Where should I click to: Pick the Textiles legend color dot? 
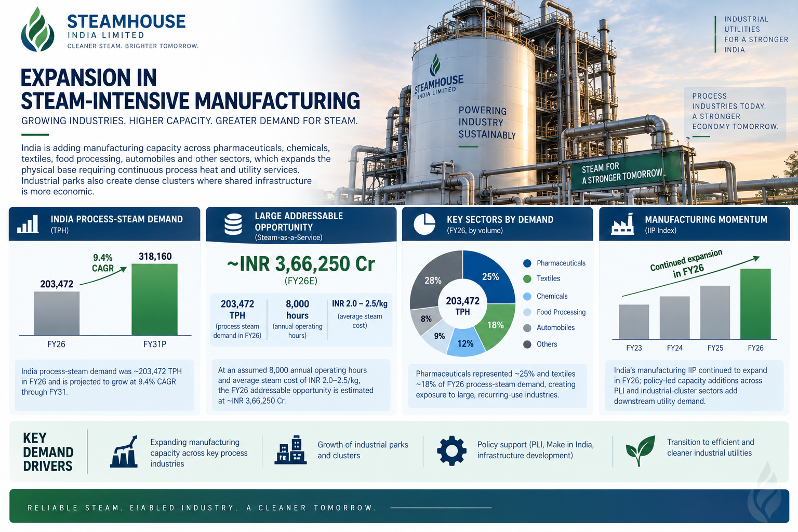(x=527, y=279)
